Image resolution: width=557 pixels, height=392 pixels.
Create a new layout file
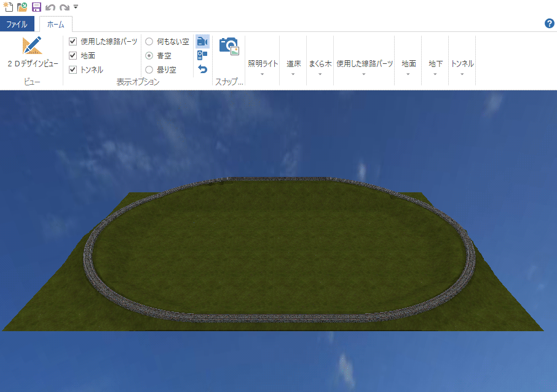point(7,6)
